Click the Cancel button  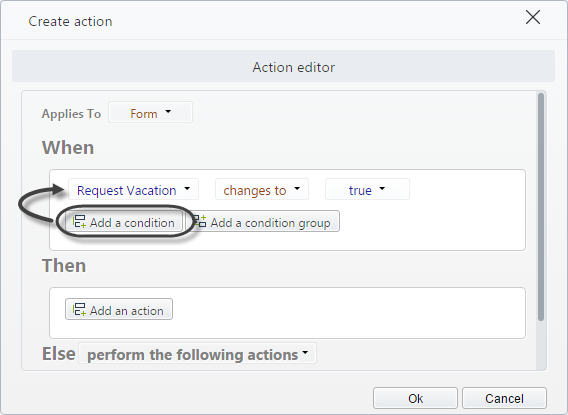[504, 398]
